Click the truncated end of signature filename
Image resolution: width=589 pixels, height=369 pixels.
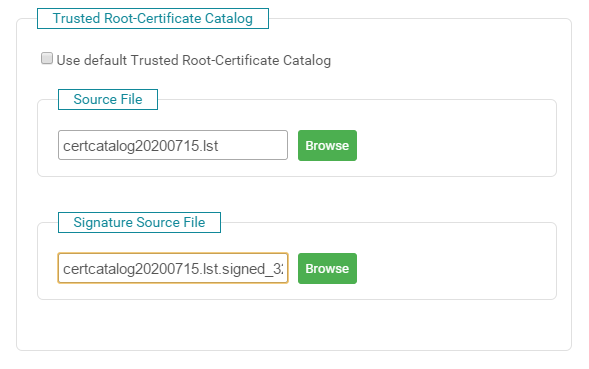[x=278, y=269]
